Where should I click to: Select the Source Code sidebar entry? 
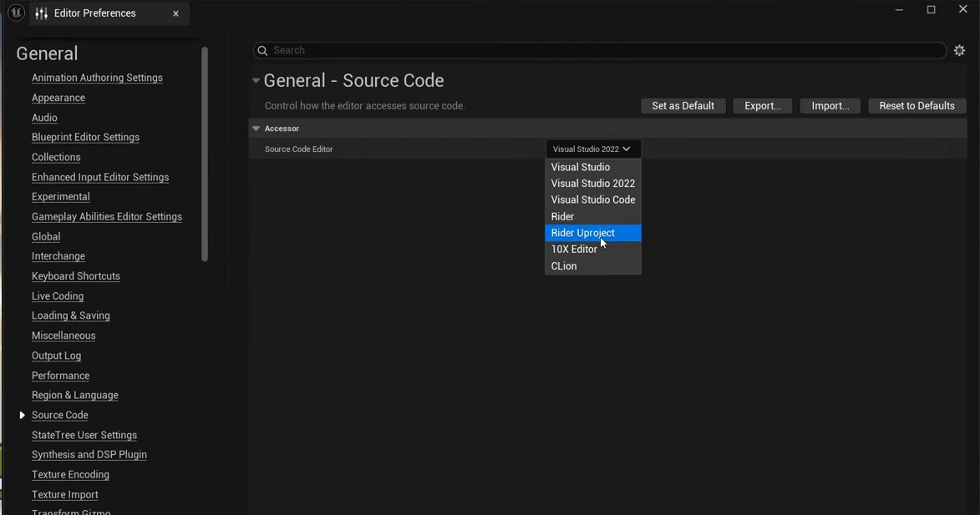point(60,416)
